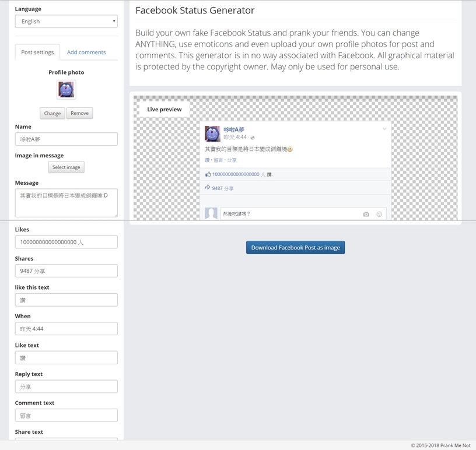This screenshot has width=476, height=450.
Task: Click the profile photo thumbnail in settings
Action: [66, 90]
